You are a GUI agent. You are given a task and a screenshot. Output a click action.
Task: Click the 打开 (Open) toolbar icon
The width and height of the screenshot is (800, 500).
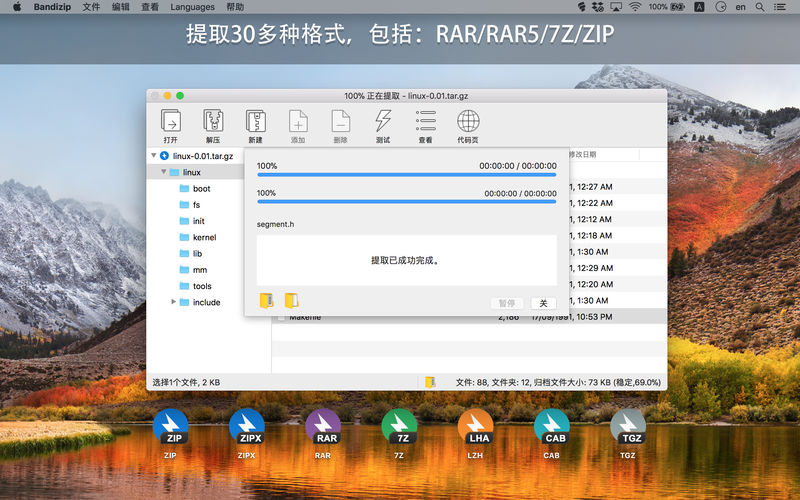170,121
